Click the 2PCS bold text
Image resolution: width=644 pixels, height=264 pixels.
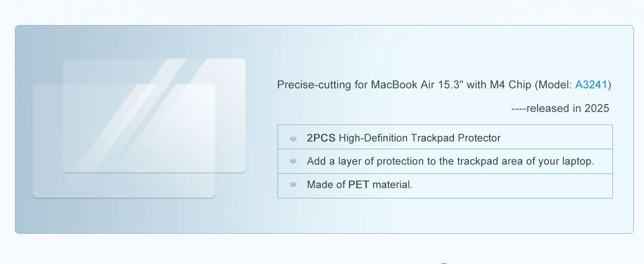(321, 138)
